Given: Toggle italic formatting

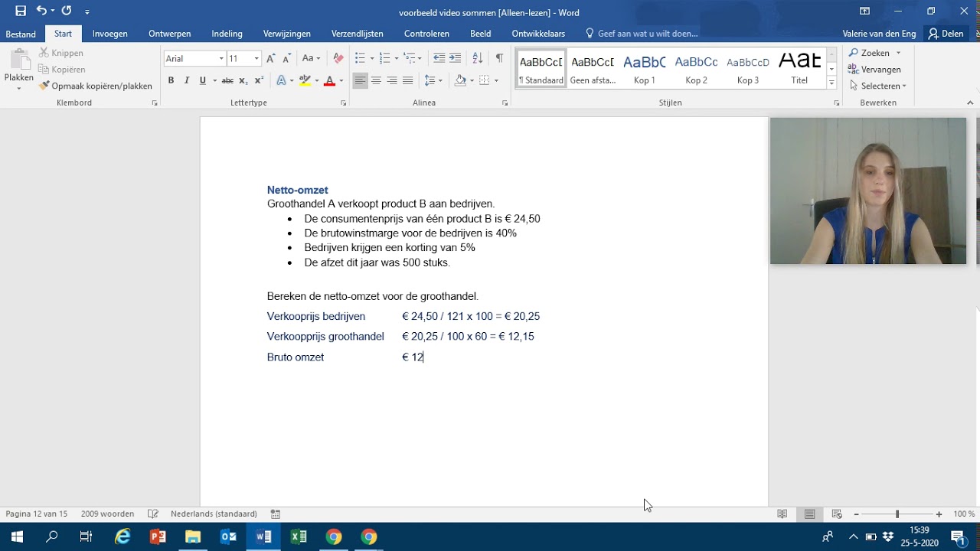Looking at the screenshot, I should [x=186, y=80].
